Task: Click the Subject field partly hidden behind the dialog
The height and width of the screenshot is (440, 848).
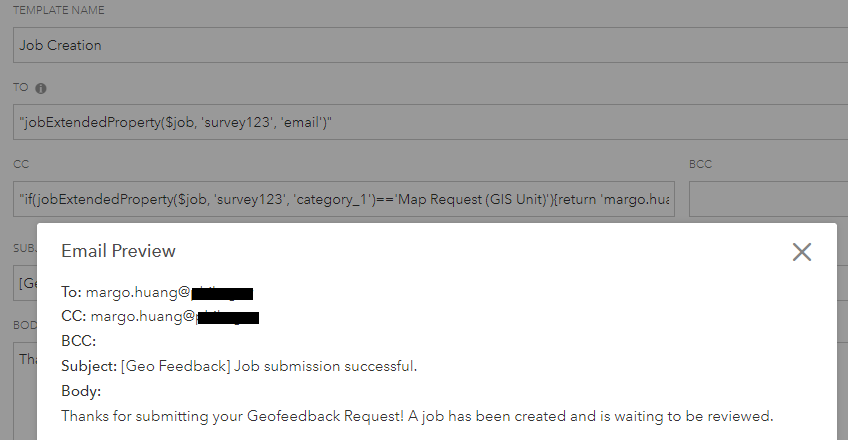Action: (25, 283)
